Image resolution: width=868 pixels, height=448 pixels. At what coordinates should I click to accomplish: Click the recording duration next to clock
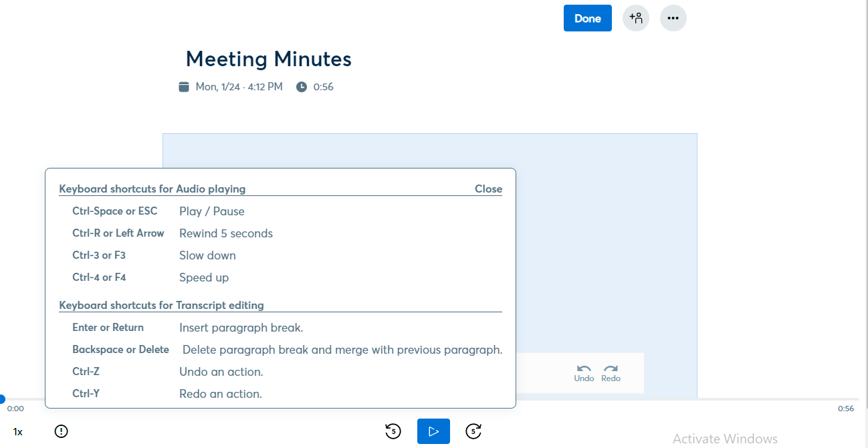[x=324, y=87]
